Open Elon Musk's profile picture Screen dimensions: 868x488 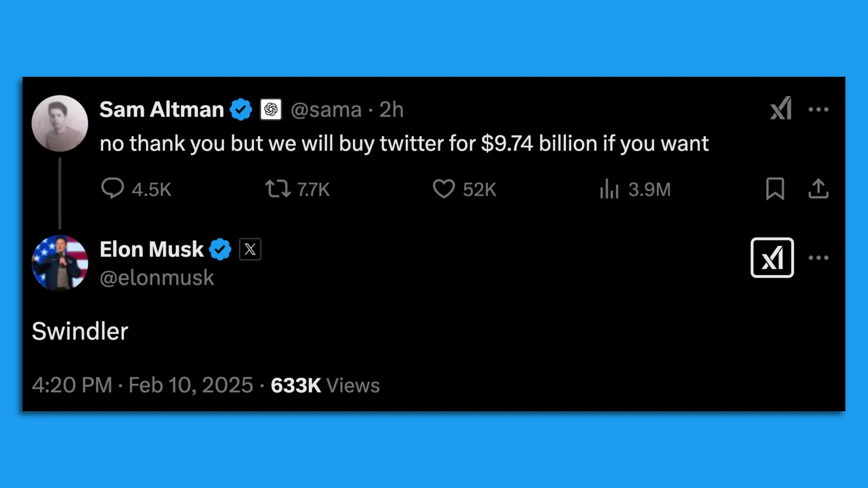(60, 263)
